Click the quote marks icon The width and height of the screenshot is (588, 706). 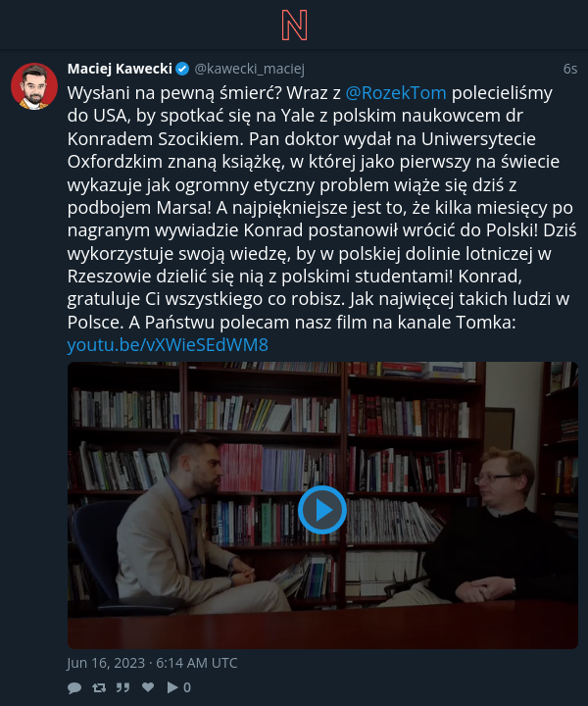122,687
